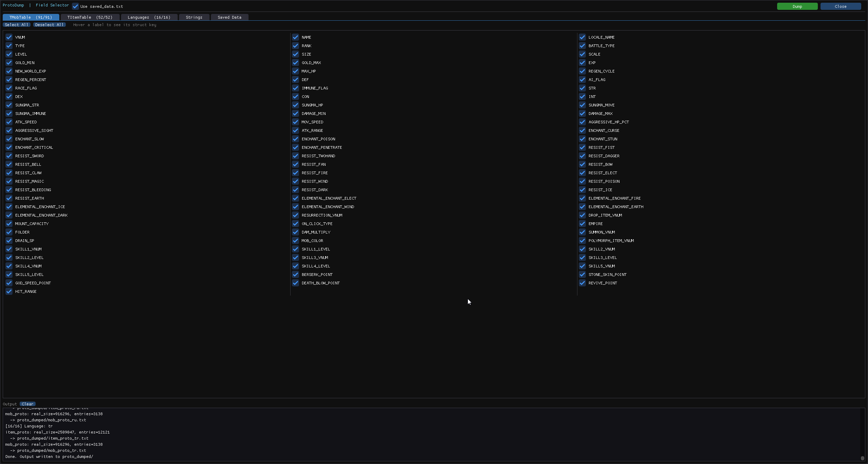Toggle the BATTLE_TYPE field checkbox
Screen dimensions: 868x464
(583, 46)
